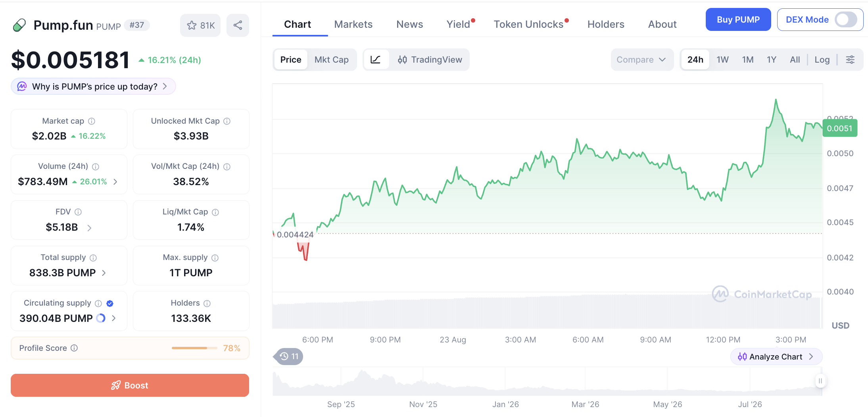Click the Buy PUMP button

(738, 19)
